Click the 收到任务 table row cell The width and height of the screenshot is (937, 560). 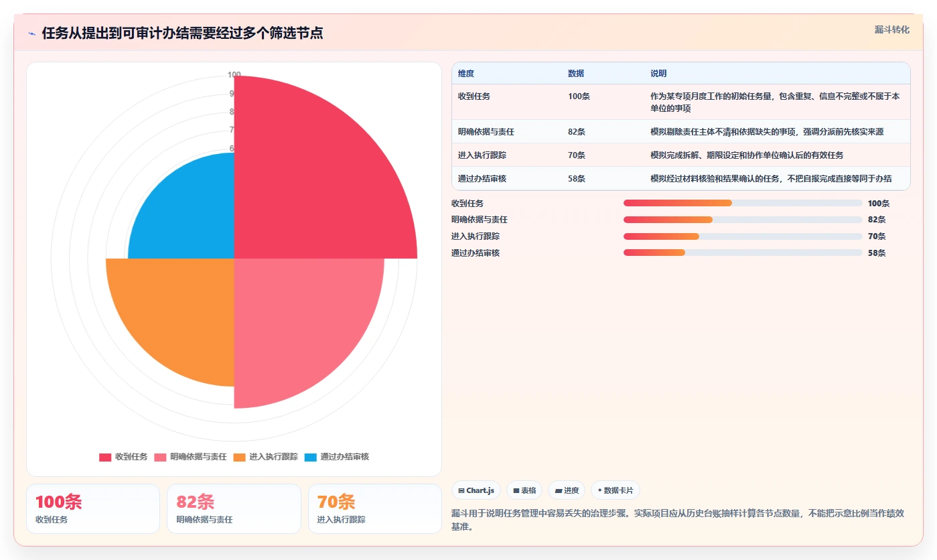(x=507, y=102)
